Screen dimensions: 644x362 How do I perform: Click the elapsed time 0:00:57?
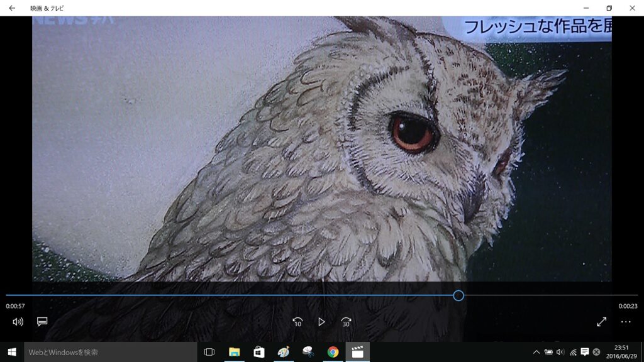point(15,306)
